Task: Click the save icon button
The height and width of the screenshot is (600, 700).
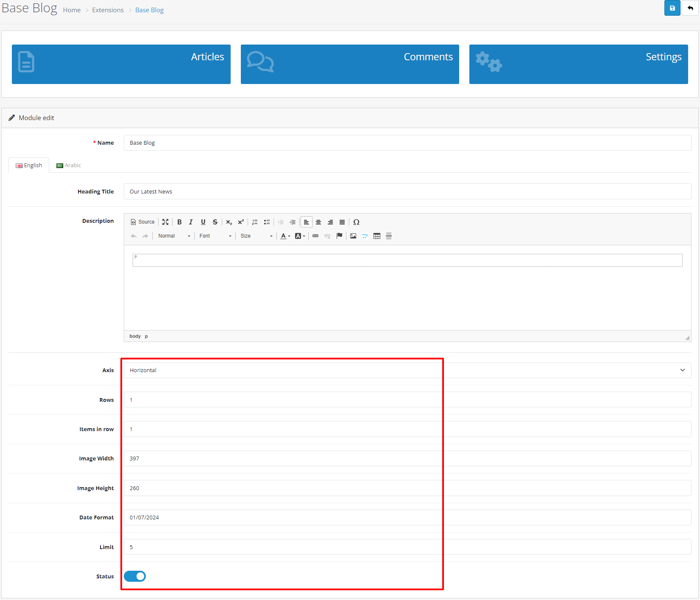Action: pos(672,8)
